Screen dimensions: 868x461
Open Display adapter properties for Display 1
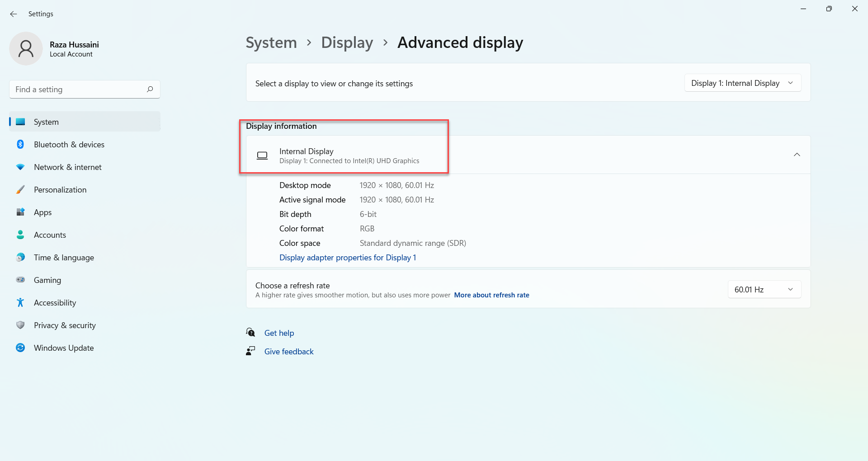347,257
